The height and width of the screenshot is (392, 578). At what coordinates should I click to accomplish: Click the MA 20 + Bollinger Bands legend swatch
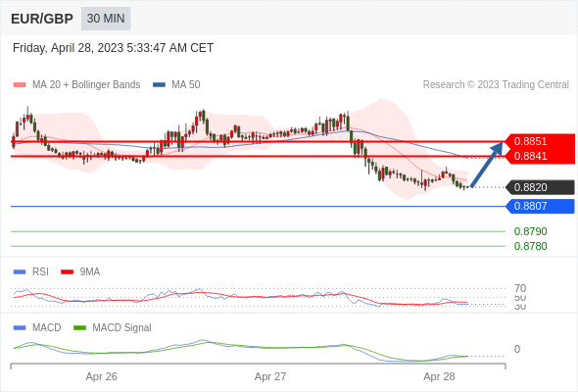(x=20, y=85)
